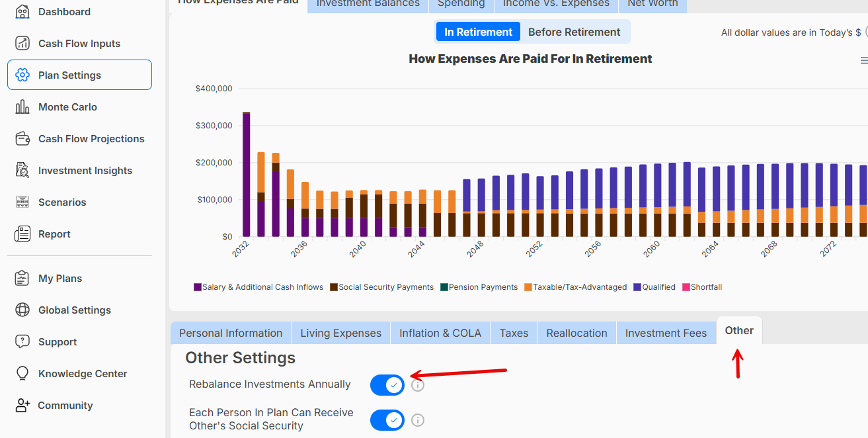Navigate to My Plans
The image size is (868, 438).
point(60,279)
